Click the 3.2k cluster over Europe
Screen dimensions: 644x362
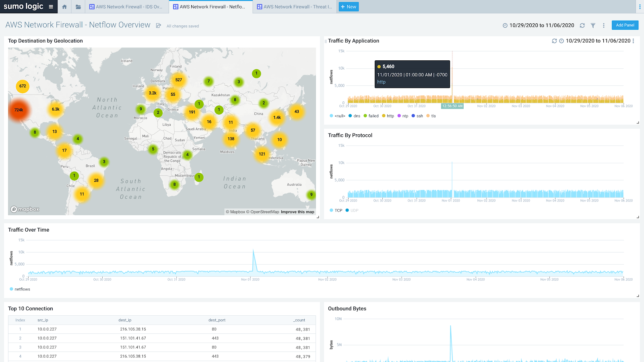click(x=153, y=93)
